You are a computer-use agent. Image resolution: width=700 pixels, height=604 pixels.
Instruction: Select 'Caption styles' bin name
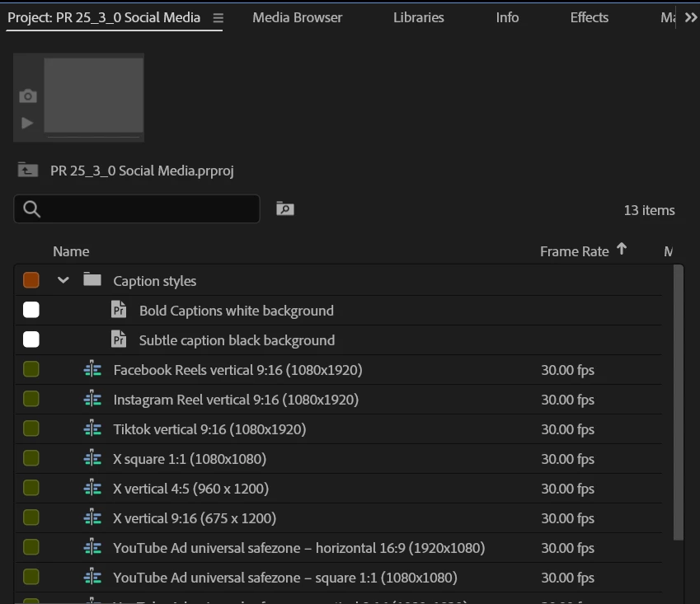click(154, 281)
